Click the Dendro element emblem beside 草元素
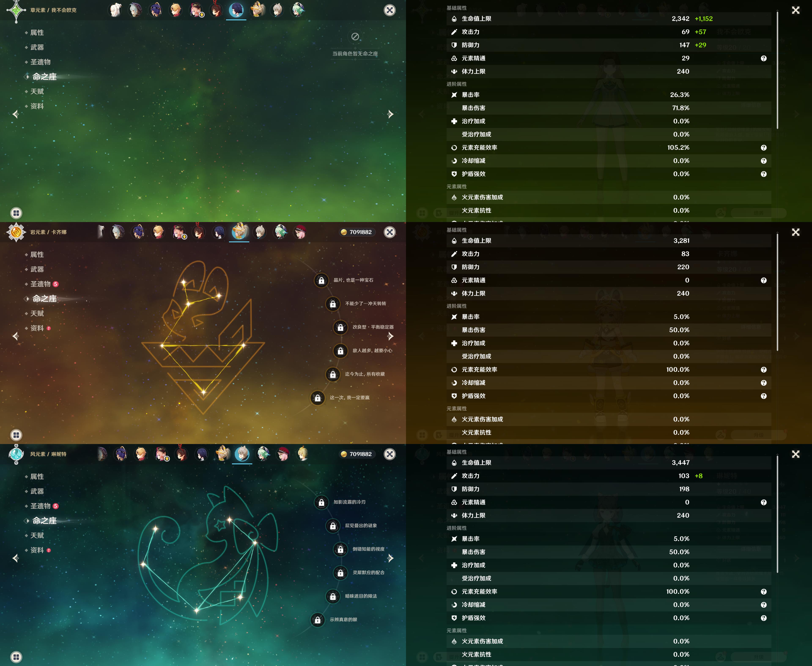 point(16,11)
